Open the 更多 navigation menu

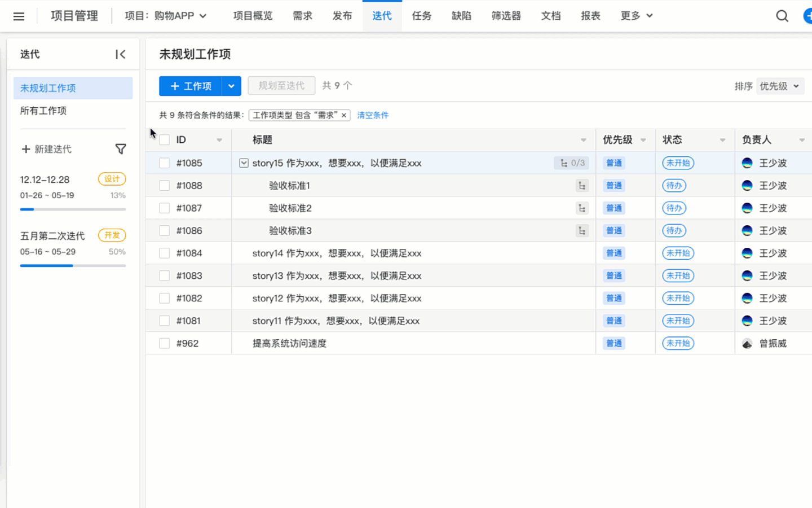tap(636, 16)
